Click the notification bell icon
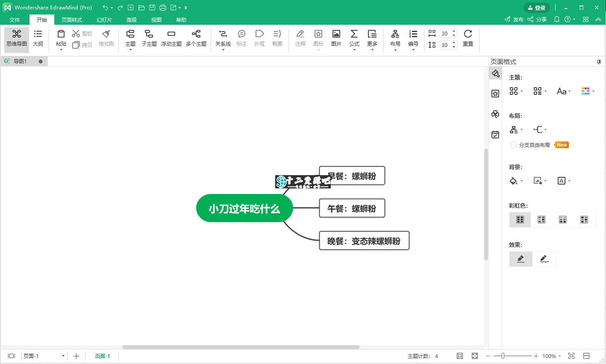The height and width of the screenshot is (364, 606). coord(557,19)
